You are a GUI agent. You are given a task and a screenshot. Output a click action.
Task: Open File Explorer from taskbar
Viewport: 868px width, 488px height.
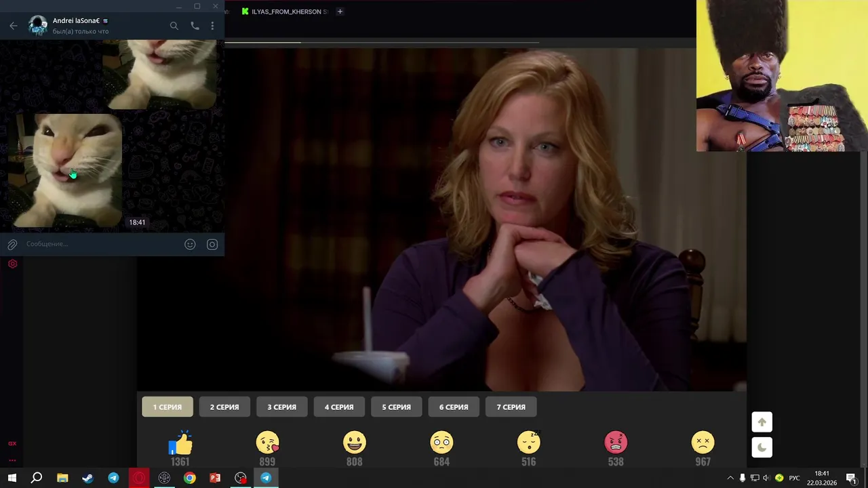click(x=62, y=478)
